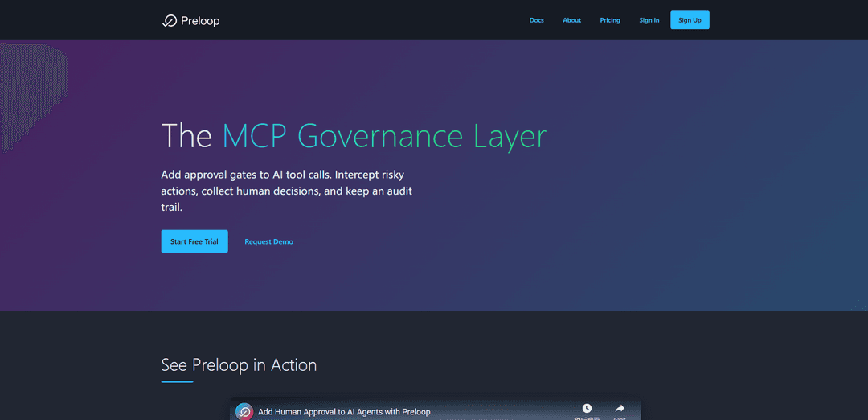868x420 pixels.
Task: Click the Watch Later clock icon
Action: (587, 409)
